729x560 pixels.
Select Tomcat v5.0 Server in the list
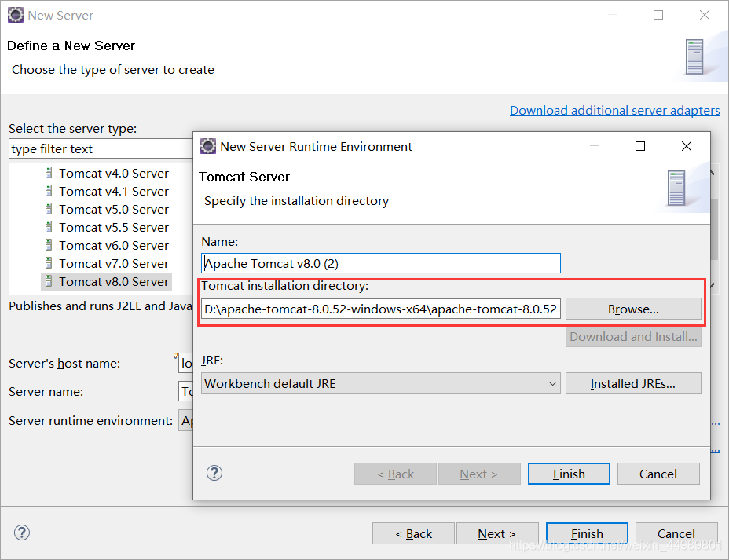113,209
